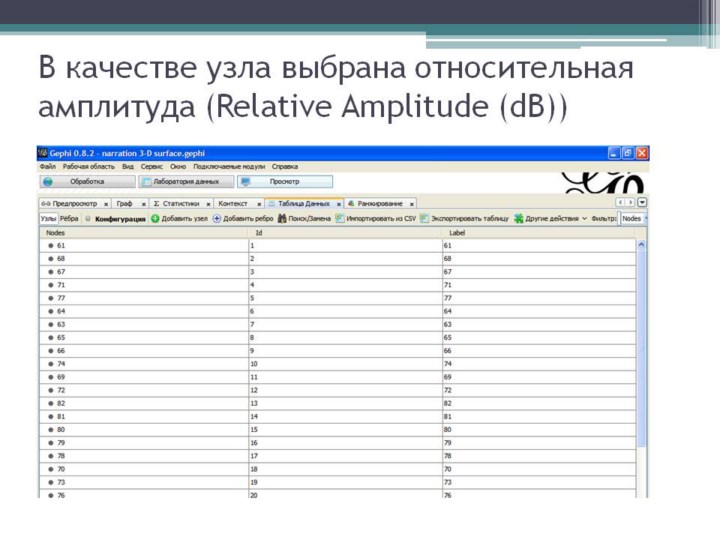The width and height of the screenshot is (720, 540).
Task: Click Импортировать из CSV icon
Action: pyautogui.click(x=340, y=218)
